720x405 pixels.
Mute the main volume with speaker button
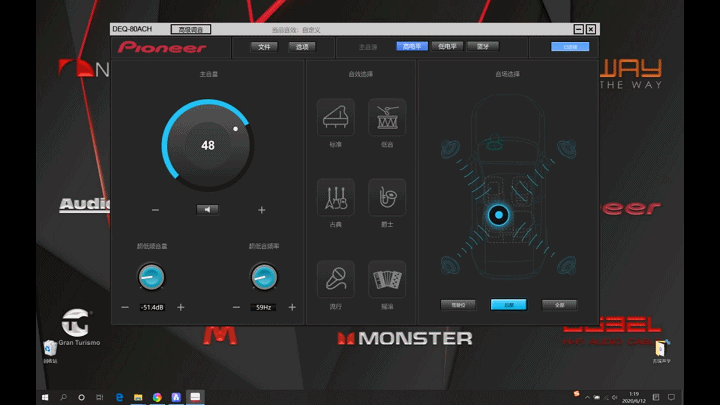(208, 210)
